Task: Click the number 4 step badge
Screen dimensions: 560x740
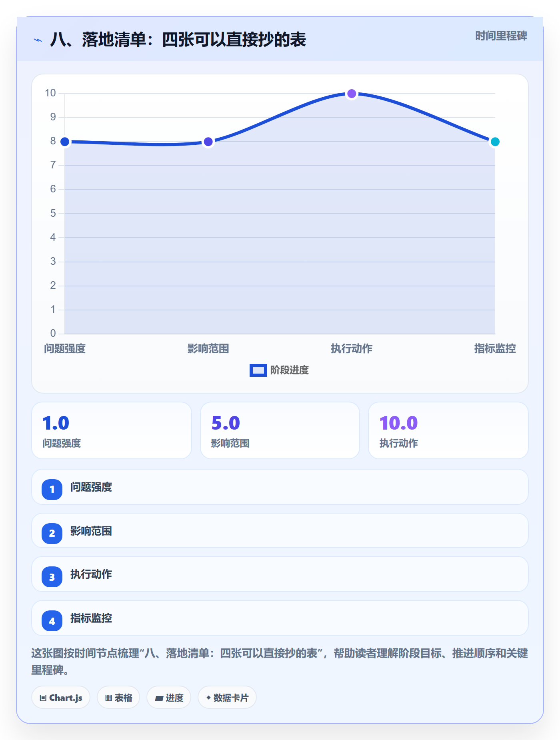Action: pos(52,621)
